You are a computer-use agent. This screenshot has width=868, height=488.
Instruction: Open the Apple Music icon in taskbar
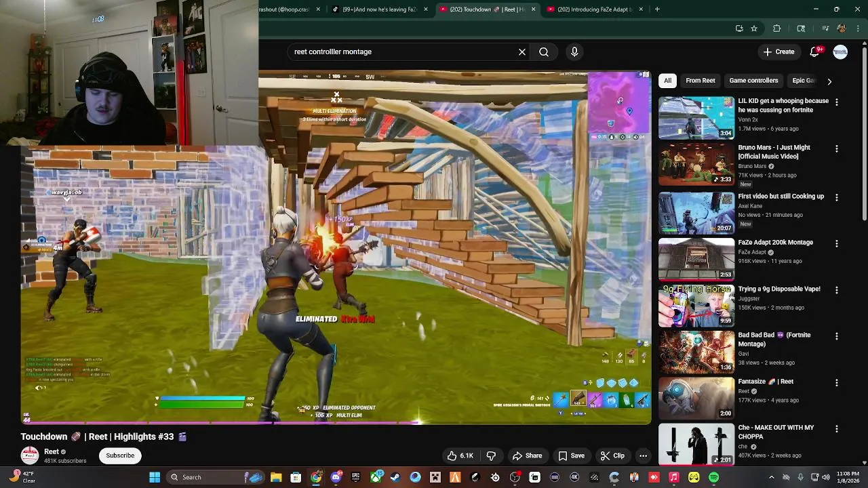pyautogui.click(x=674, y=477)
